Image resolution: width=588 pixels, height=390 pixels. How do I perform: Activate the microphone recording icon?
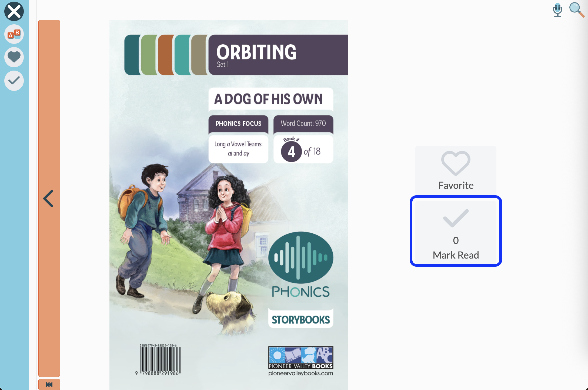point(557,10)
